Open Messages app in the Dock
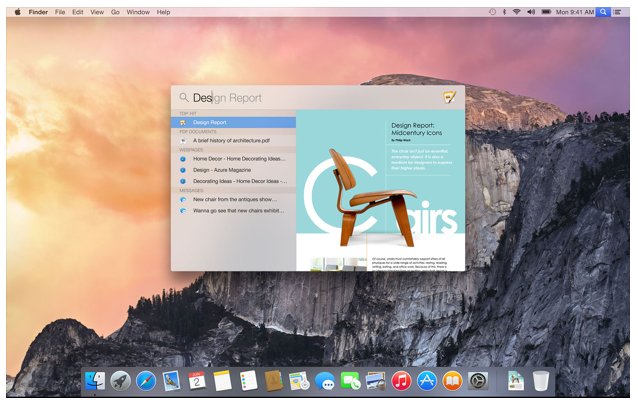Viewport: 638px width, 405px height. (324, 380)
